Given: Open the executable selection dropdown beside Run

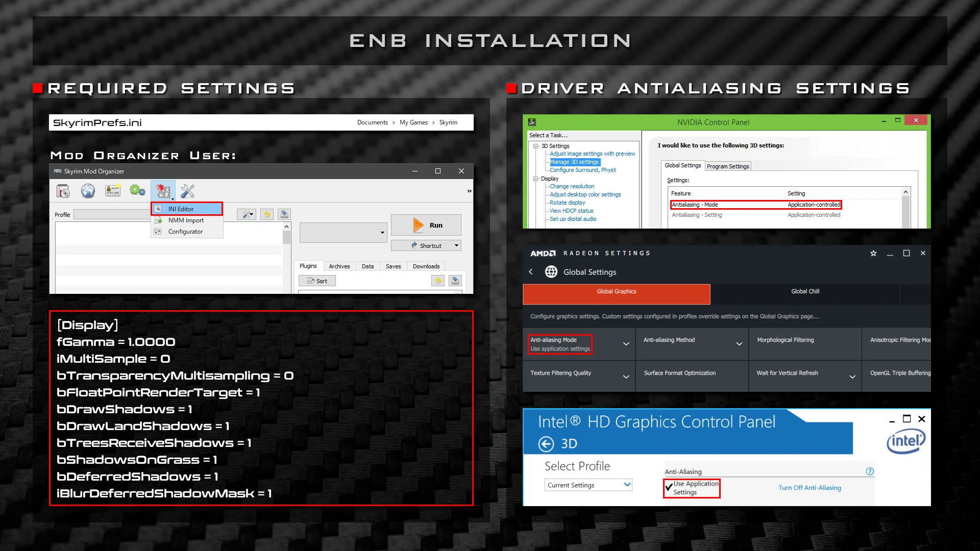Looking at the screenshot, I should click(x=344, y=233).
